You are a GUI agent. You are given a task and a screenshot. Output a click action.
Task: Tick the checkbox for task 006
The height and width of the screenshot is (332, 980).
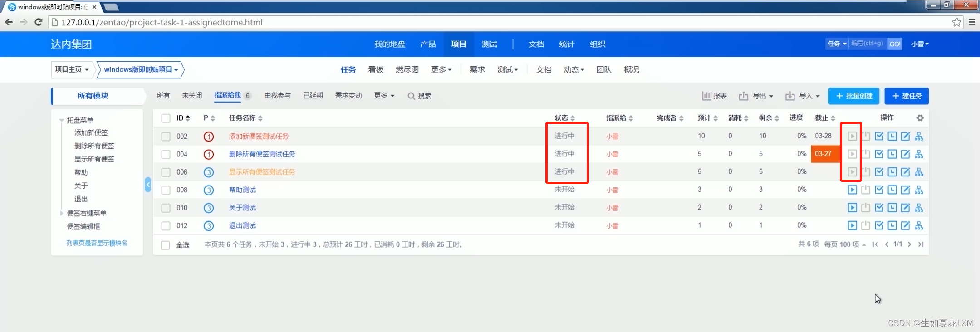tap(166, 172)
